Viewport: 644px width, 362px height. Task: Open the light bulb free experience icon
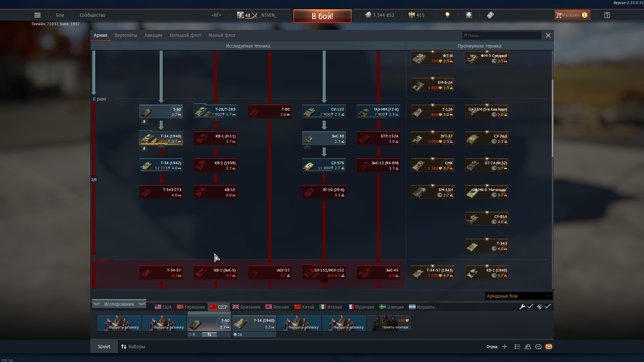pos(447,15)
